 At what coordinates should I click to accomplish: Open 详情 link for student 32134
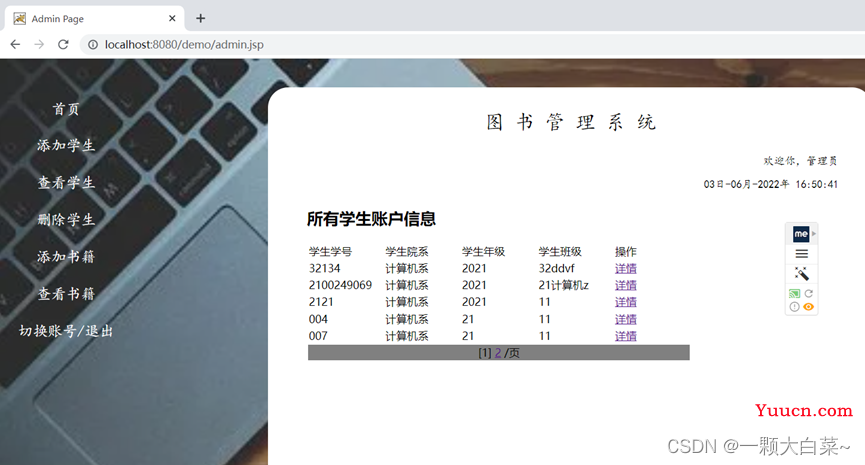[626, 269]
